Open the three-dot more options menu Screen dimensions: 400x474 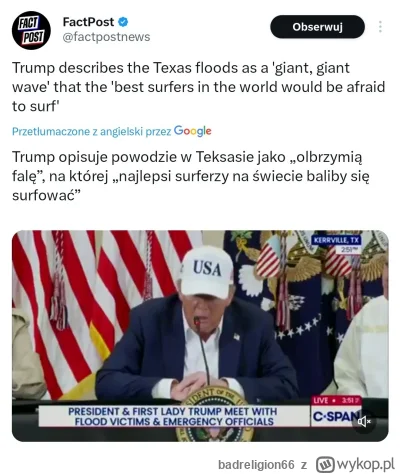[x=380, y=27]
